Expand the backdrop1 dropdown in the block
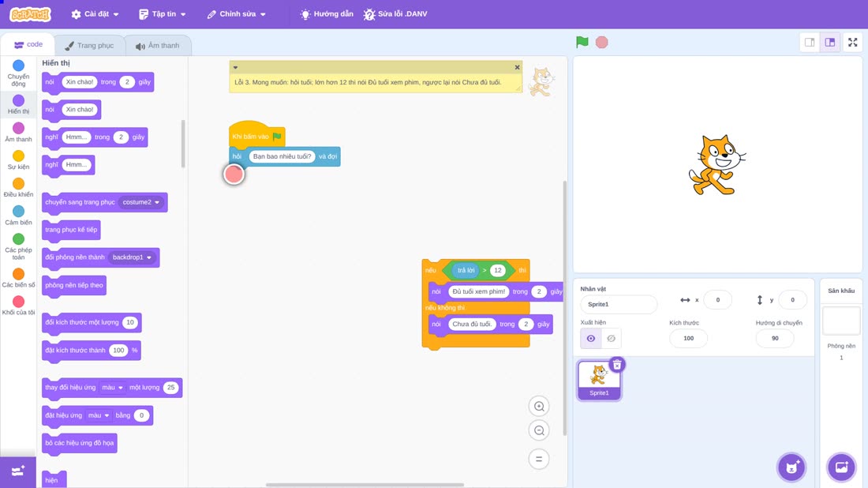The height and width of the screenshot is (488, 868). pos(133,257)
